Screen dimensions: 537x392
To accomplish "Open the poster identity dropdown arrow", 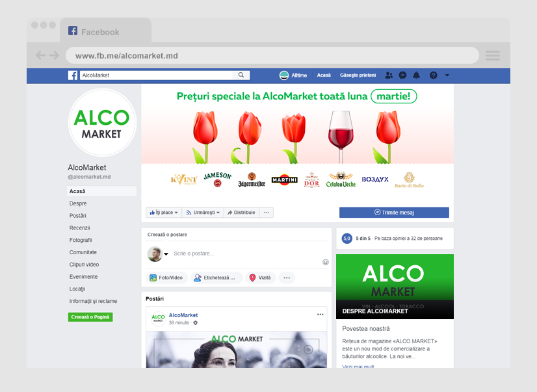I will tap(166, 254).
